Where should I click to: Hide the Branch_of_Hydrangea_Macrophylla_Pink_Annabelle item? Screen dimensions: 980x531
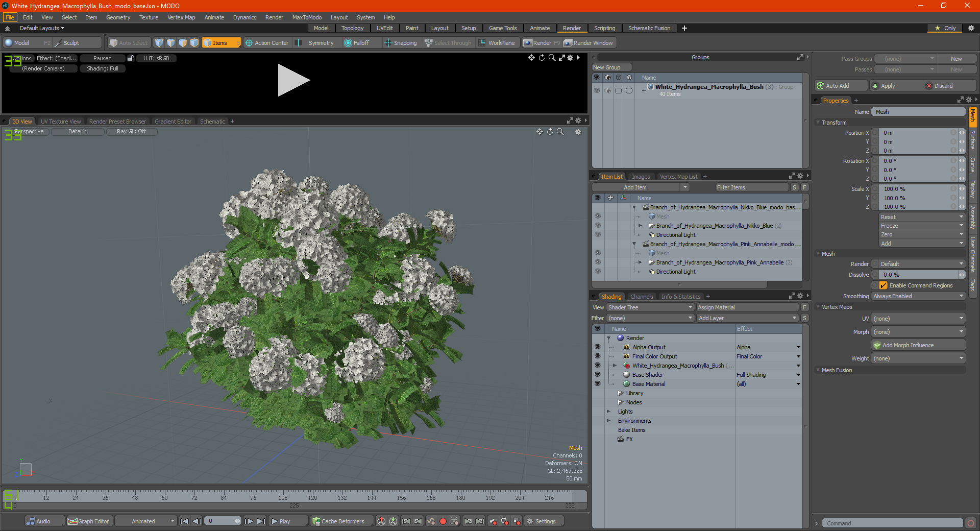coord(598,262)
